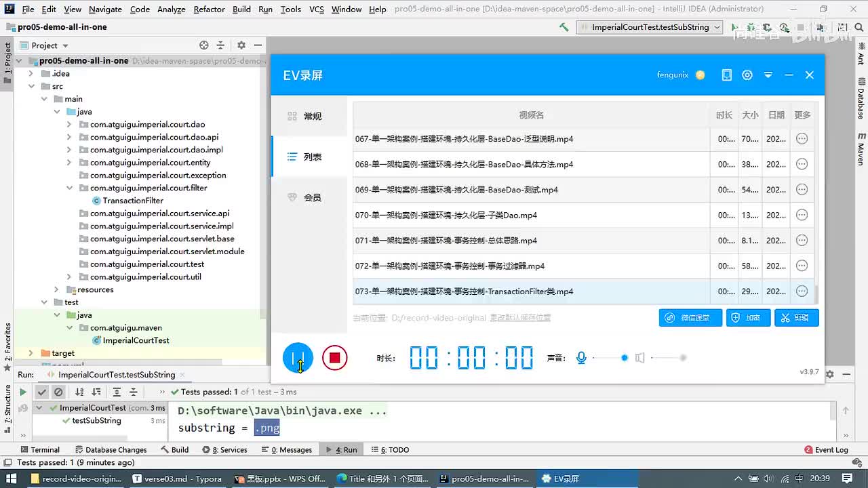Screen dimensions: 868x488
Task: Toggle the speaker icon in EV录屏
Action: click(639, 358)
